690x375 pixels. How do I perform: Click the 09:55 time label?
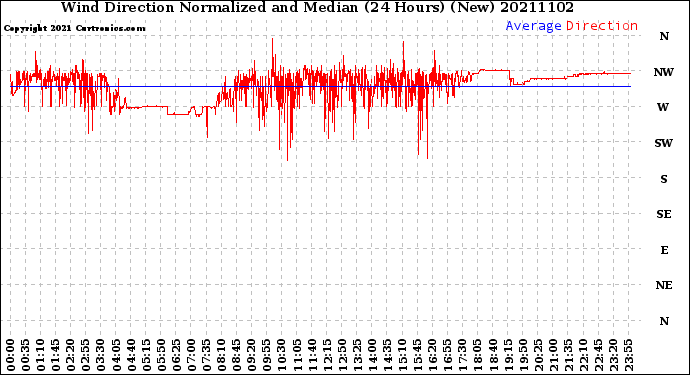click(267, 355)
